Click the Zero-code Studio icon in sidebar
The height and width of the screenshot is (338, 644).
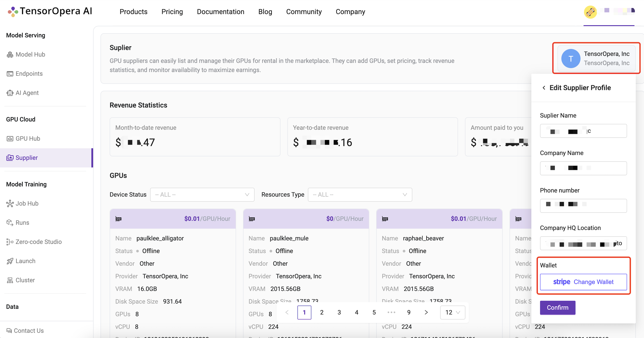(9, 242)
